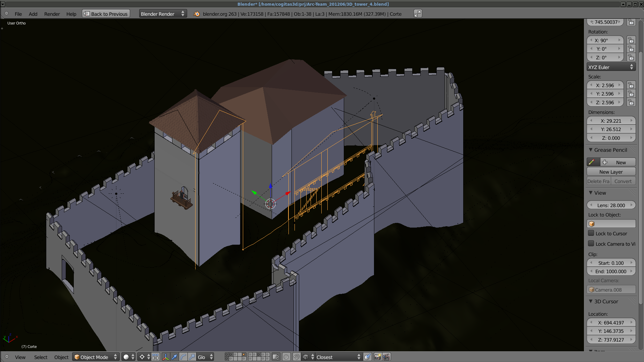Open the Object Mode dropdown
Viewport: 644px width, 362px height.
click(x=96, y=357)
